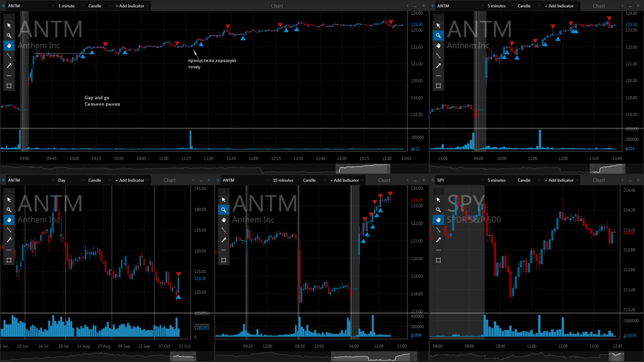Screen dimensions: 644x362
Task: Open the Candle chart type dropdown in the Day chart
Action: (x=99, y=180)
